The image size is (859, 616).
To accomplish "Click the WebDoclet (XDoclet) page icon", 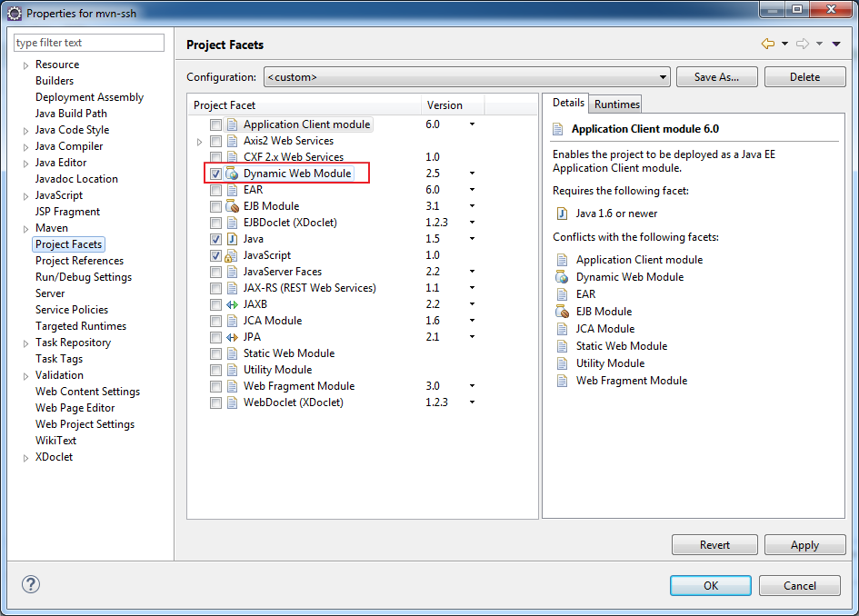I will click(233, 403).
